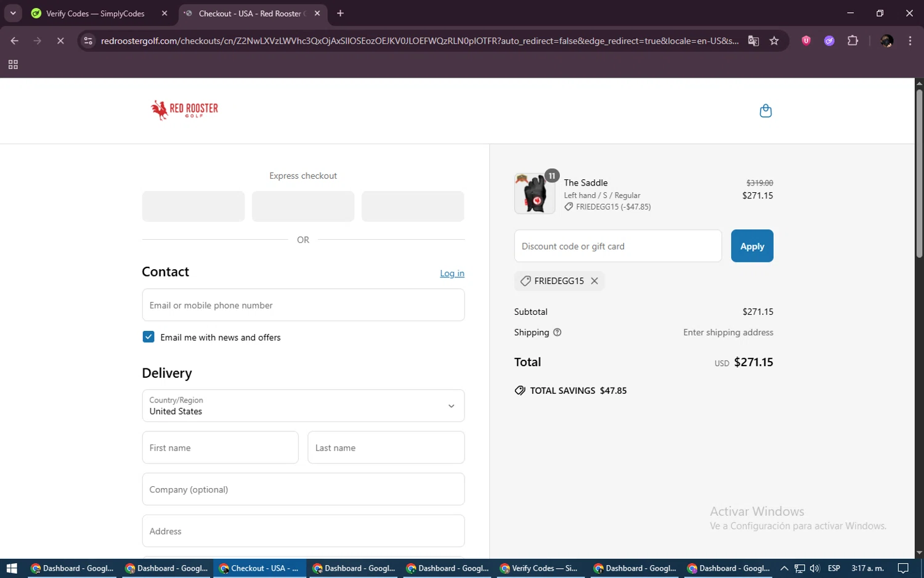
Task: Click the strikethrough $319.00 price
Action: [x=760, y=183]
